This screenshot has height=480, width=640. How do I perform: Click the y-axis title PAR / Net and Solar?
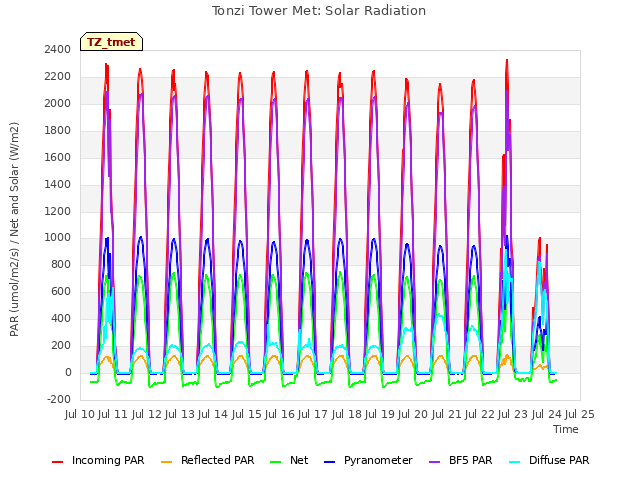pos(14,229)
